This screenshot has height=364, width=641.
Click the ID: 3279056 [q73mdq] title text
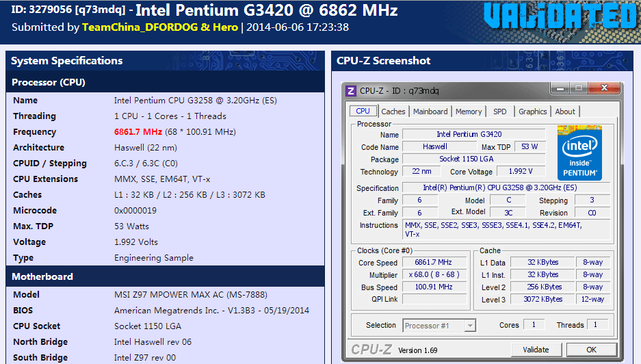click(x=68, y=10)
